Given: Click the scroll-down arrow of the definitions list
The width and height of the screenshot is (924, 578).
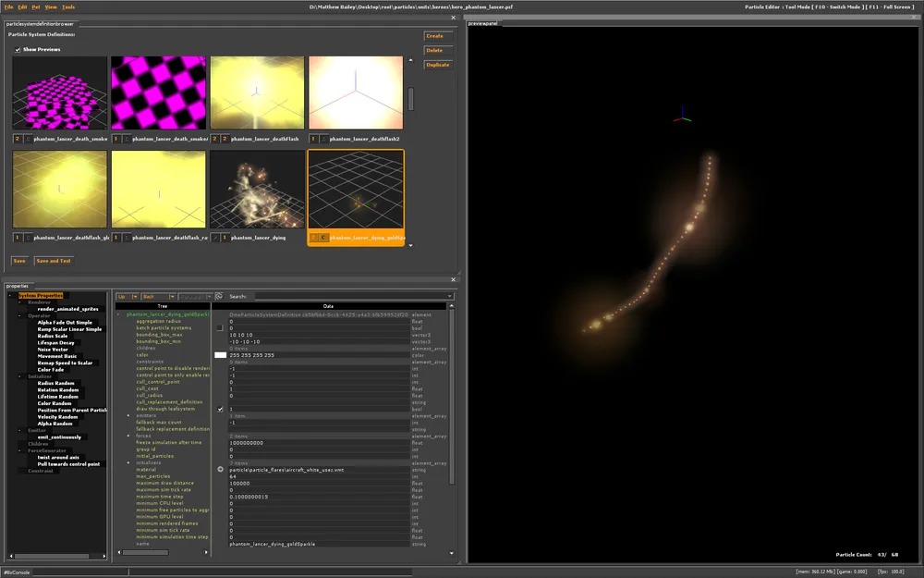Looking at the screenshot, I should (410, 246).
